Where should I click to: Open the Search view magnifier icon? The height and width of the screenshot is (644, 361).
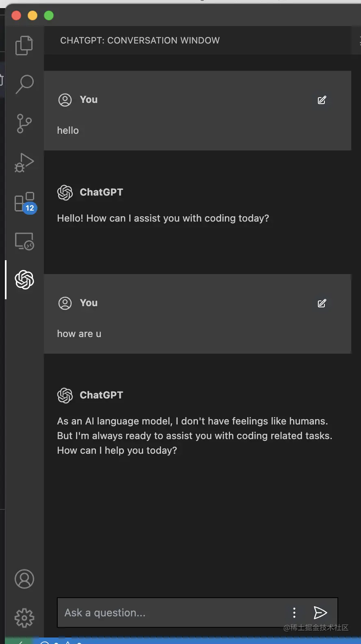(24, 84)
